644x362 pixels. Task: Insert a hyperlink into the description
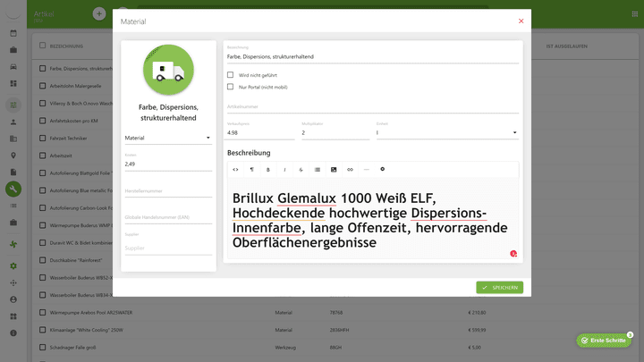(x=350, y=170)
